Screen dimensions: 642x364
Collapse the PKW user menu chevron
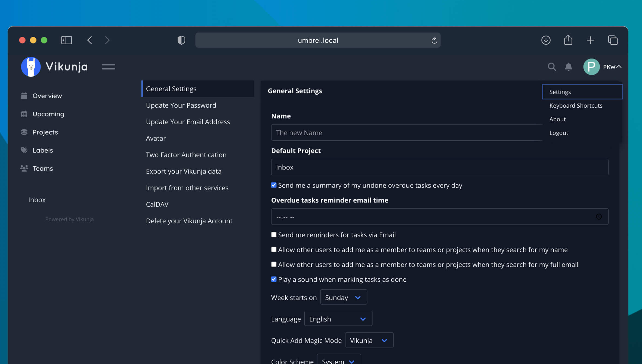(619, 67)
